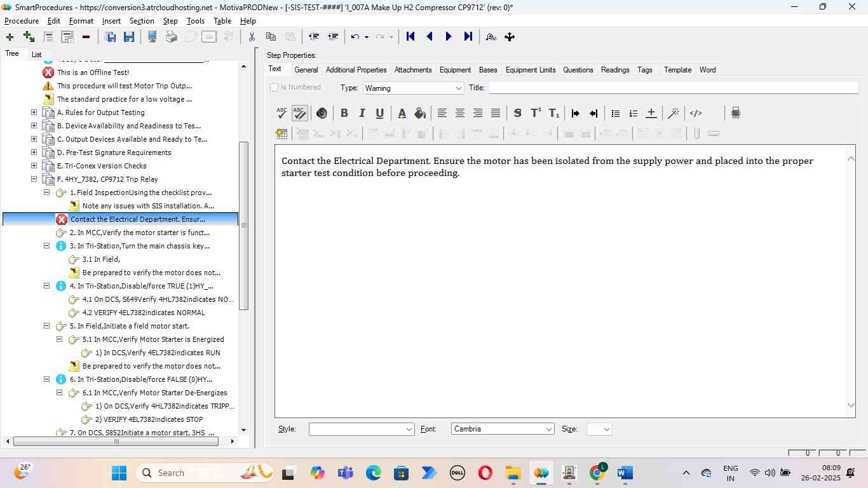Toggle bold formatting button
The image size is (868, 488).
coord(344,113)
